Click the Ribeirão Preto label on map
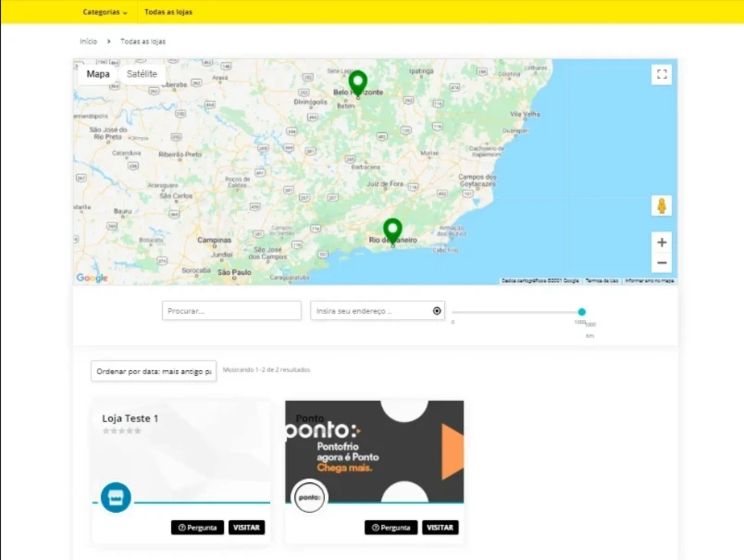The height and width of the screenshot is (560, 744). click(180, 155)
